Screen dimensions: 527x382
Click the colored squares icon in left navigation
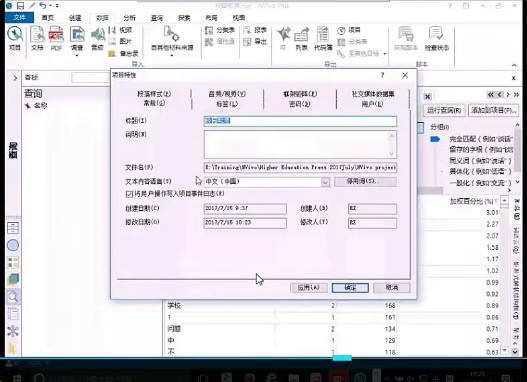(13, 262)
